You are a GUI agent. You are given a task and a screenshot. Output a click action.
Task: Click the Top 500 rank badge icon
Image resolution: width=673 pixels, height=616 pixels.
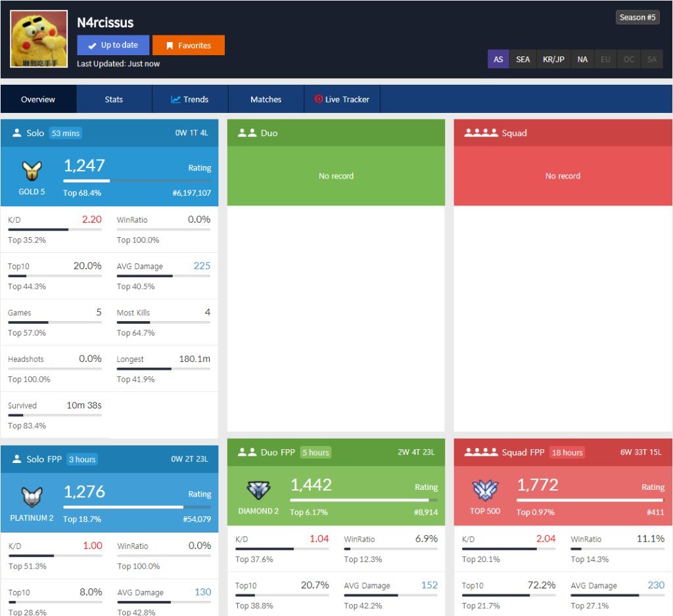[x=485, y=491]
